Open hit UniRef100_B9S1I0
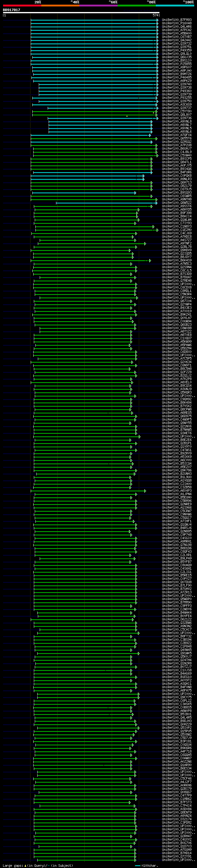The image size is (197, 868). [x=177, y=61]
